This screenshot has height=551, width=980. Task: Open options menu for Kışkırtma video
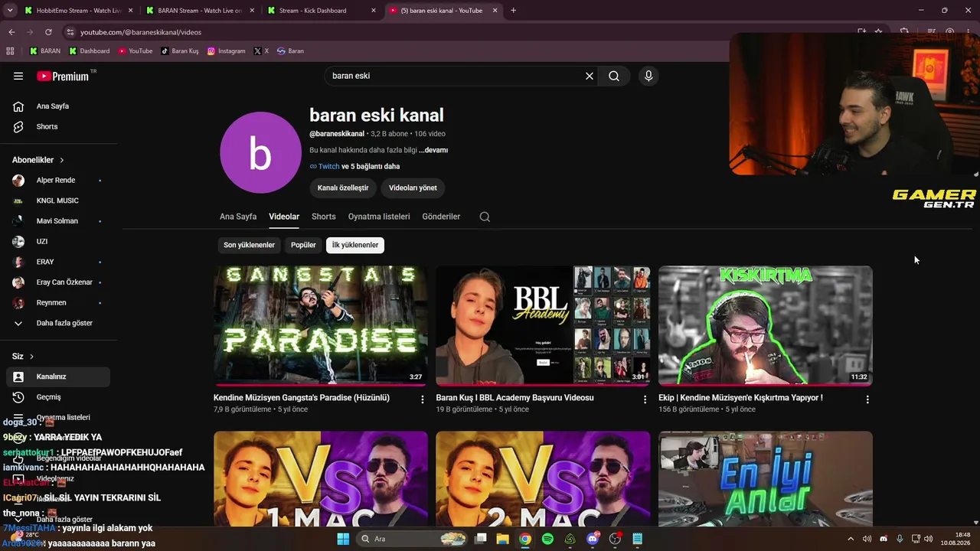[x=867, y=399]
